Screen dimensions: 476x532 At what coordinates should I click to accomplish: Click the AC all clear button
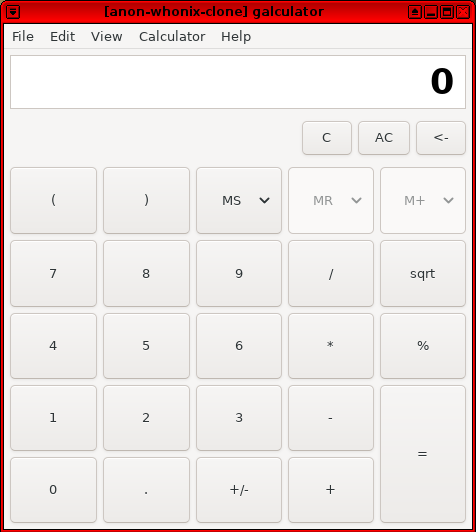(384, 138)
